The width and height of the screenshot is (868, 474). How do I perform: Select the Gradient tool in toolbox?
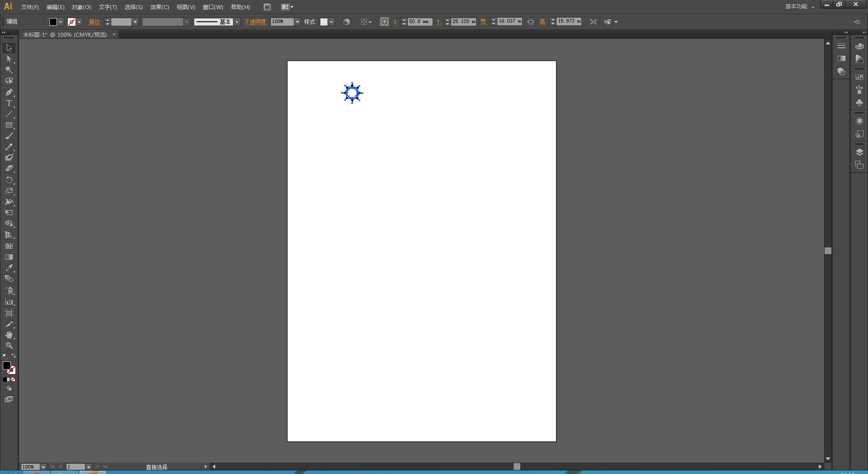point(9,257)
